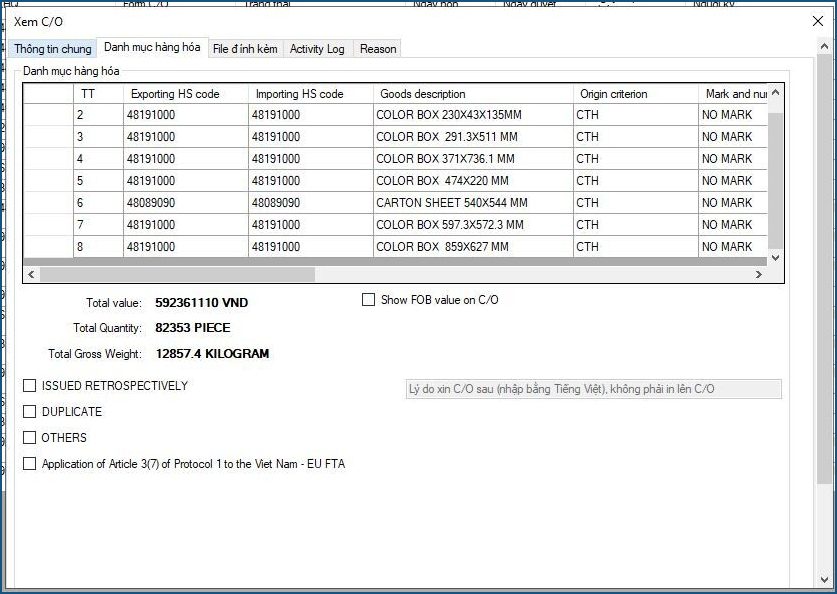The height and width of the screenshot is (594, 837).
Task: Click the TT cell of row 8
Action: coord(98,247)
